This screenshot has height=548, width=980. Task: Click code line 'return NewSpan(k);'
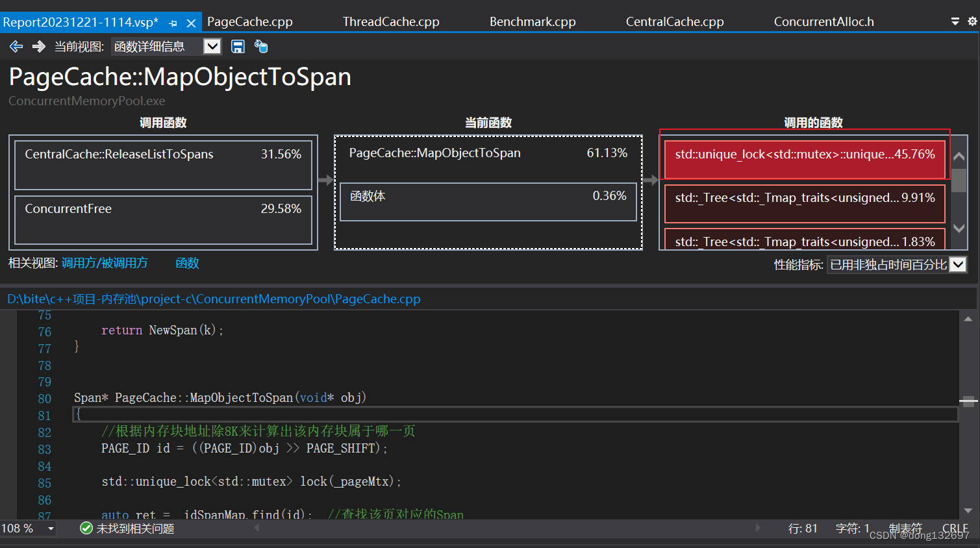point(162,330)
